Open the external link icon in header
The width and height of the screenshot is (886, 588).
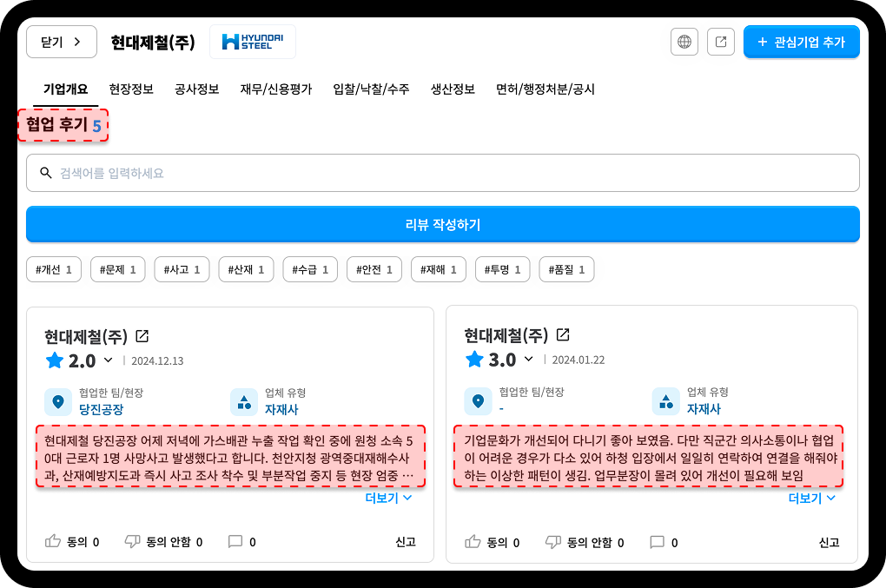coord(721,42)
